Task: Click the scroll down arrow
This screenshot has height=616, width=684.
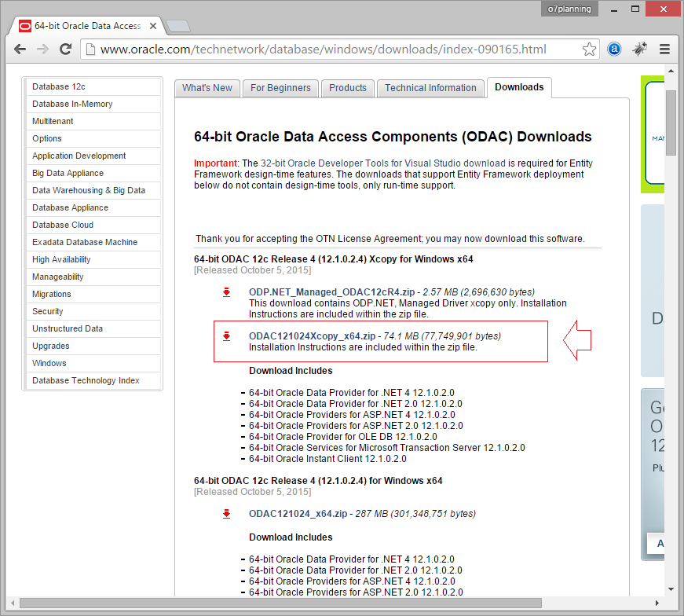Action: 671,589
